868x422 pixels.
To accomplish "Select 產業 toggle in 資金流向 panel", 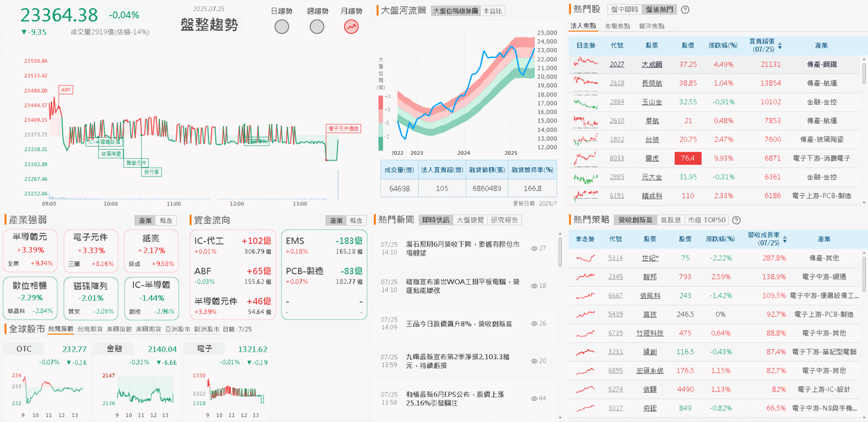I will [336, 220].
